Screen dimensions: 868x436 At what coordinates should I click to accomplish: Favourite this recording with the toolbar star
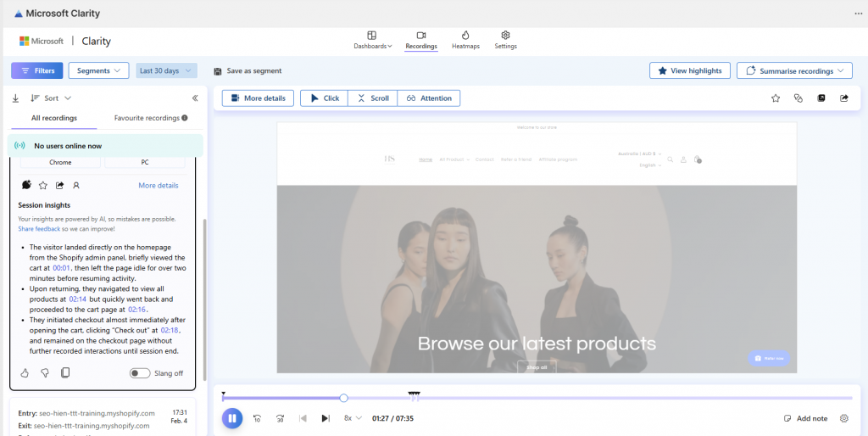coord(775,98)
